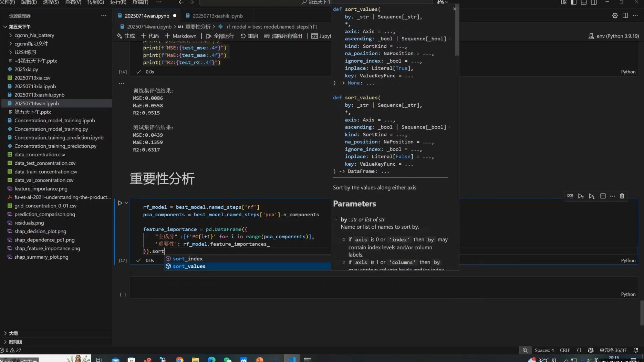
Task: Open feature_importance.png in the explorer
Action: [41, 189]
